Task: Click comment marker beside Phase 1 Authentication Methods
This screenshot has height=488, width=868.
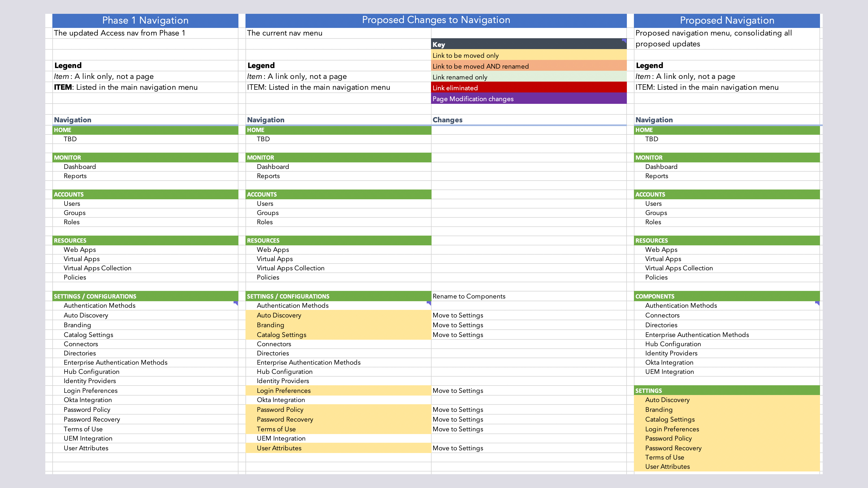Action: point(236,303)
